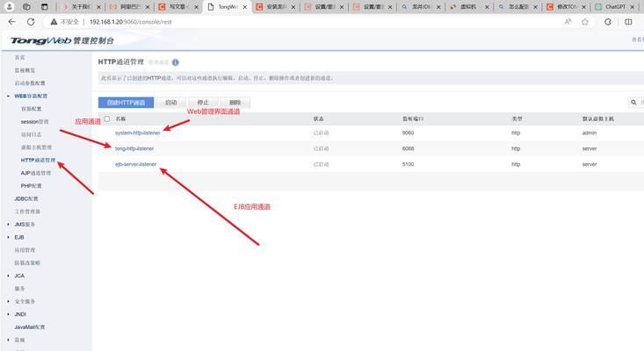The image size is (644, 351).
Task: Close the ChatGPT browser tab
Action: (633, 7)
